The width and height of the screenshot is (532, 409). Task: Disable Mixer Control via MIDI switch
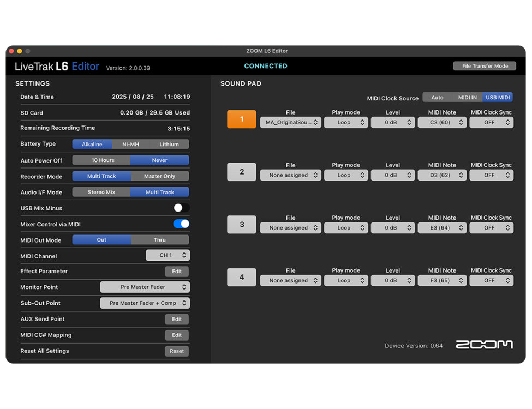point(181,224)
